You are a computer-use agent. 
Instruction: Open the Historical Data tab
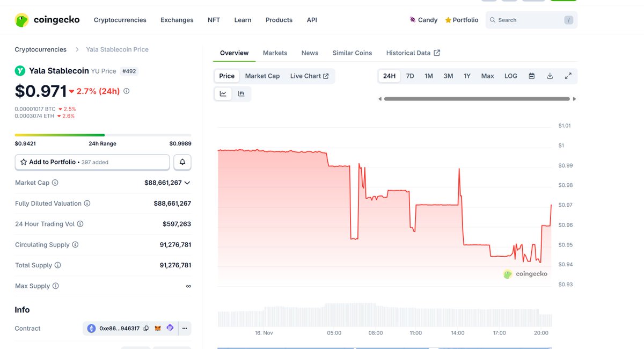coord(413,53)
